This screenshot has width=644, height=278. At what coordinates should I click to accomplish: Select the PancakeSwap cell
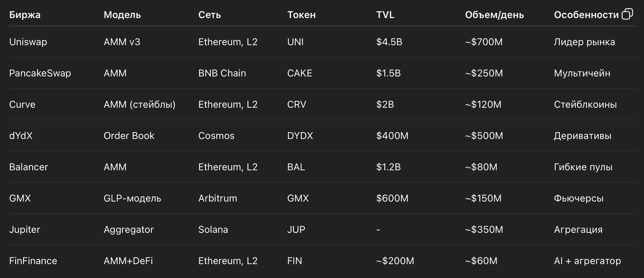point(40,73)
